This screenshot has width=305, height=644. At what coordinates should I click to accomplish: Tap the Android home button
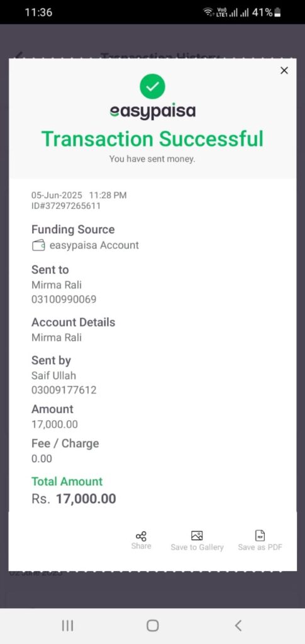point(152,626)
